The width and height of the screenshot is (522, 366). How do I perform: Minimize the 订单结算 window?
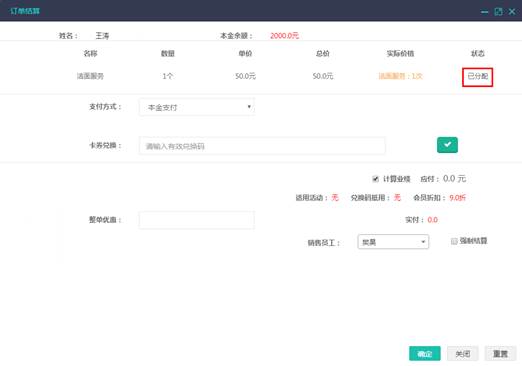point(484,12)
